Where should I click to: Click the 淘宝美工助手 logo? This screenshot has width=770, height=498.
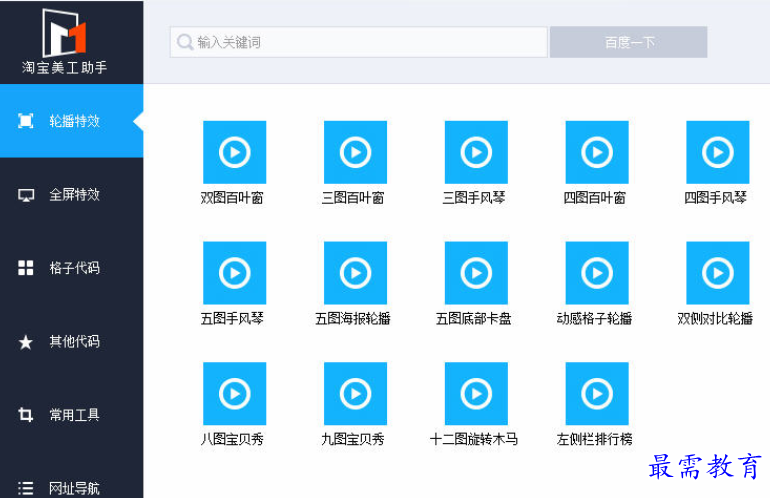point(64,41)
